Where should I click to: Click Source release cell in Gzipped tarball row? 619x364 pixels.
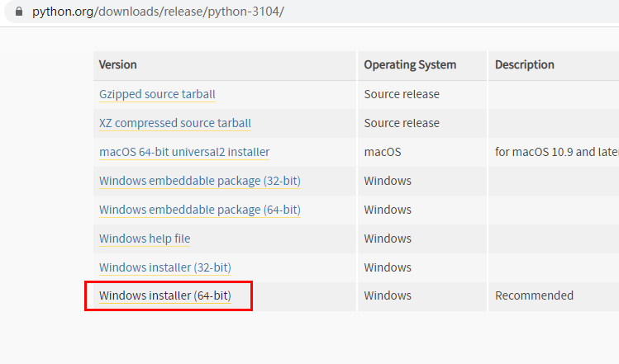point(402,94)
